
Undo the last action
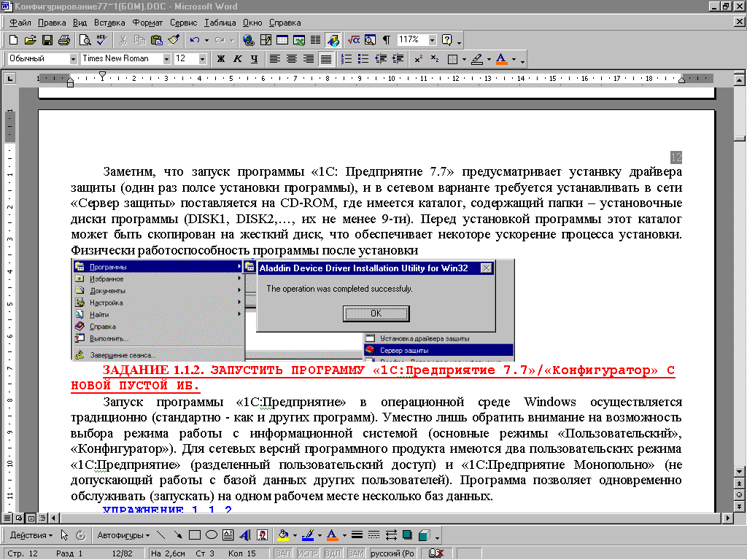pos(194,40)
